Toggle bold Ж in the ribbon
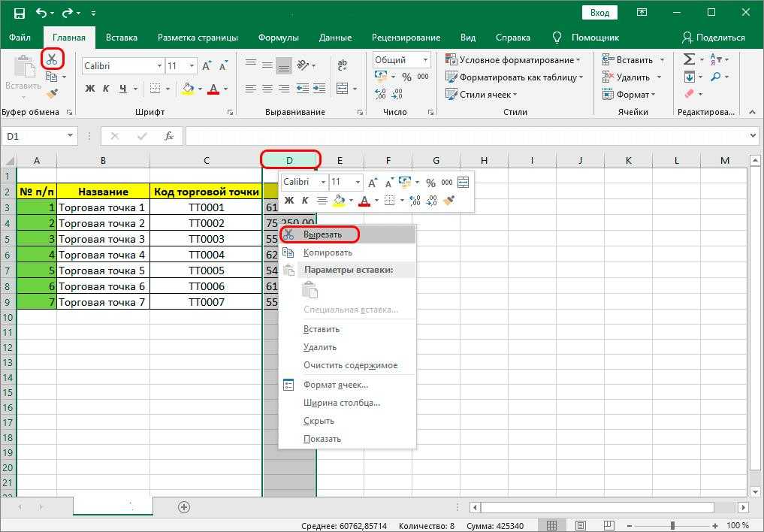This screenshot has height=532, width=764. point(90,89)
